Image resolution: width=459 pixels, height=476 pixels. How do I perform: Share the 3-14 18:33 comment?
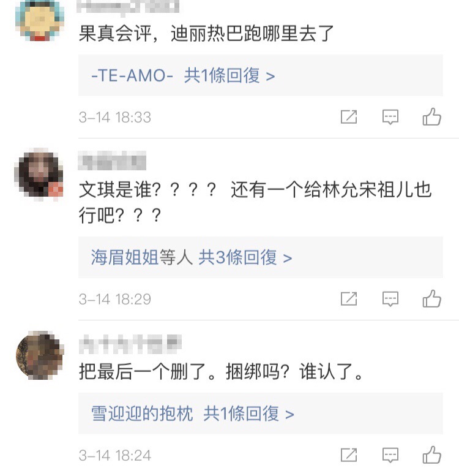348,117
